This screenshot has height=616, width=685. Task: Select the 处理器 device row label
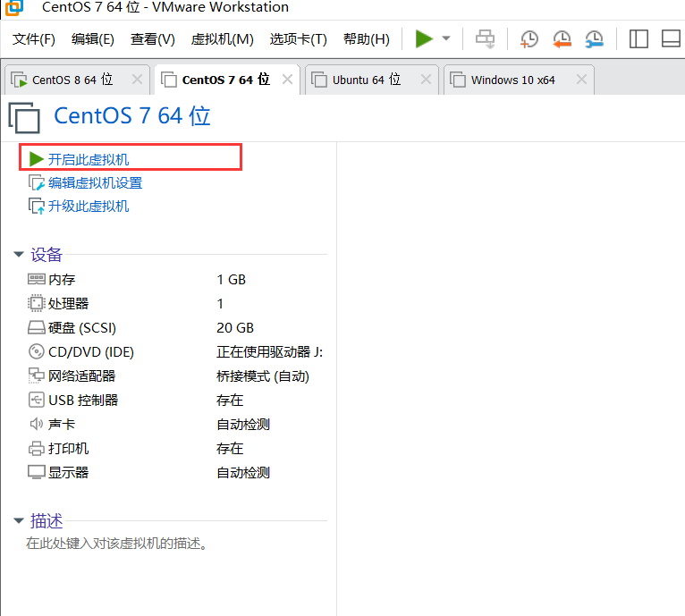69,304
